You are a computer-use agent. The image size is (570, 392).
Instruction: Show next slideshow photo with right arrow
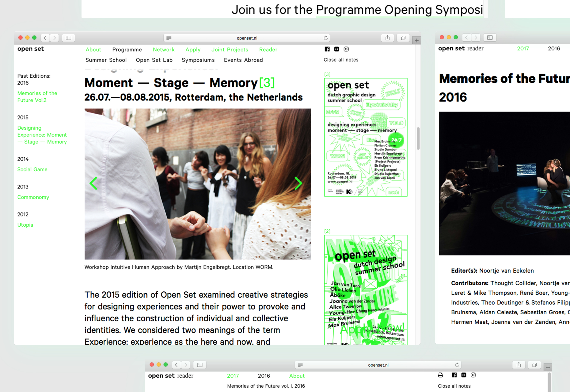point(298,183)
